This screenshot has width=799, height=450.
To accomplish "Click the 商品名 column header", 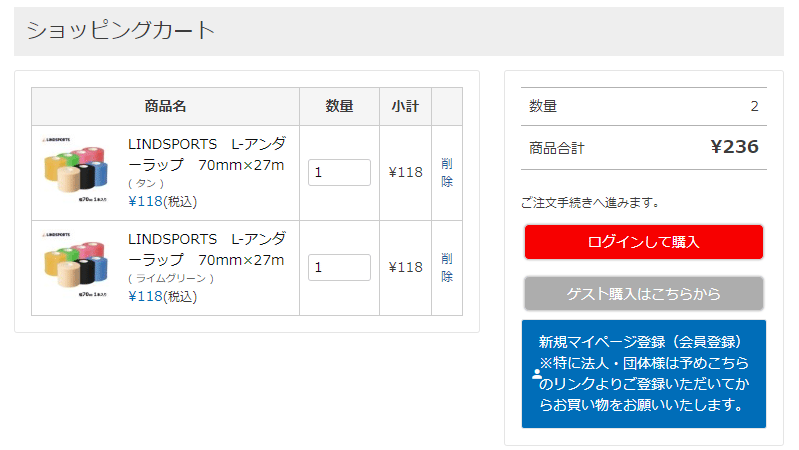I will coord(165,106).
